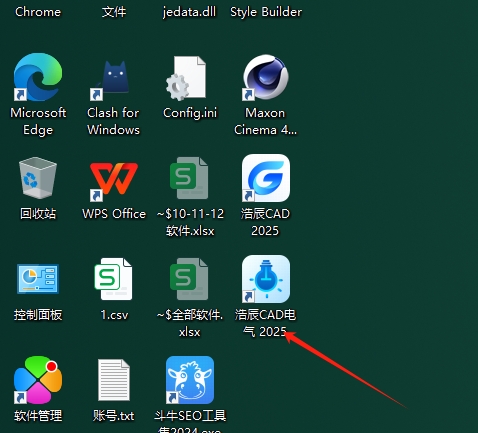The width and height of the screenshot is (478, 433).
Task: Click the "1.csv" file name label
Action: pos(114,315)
